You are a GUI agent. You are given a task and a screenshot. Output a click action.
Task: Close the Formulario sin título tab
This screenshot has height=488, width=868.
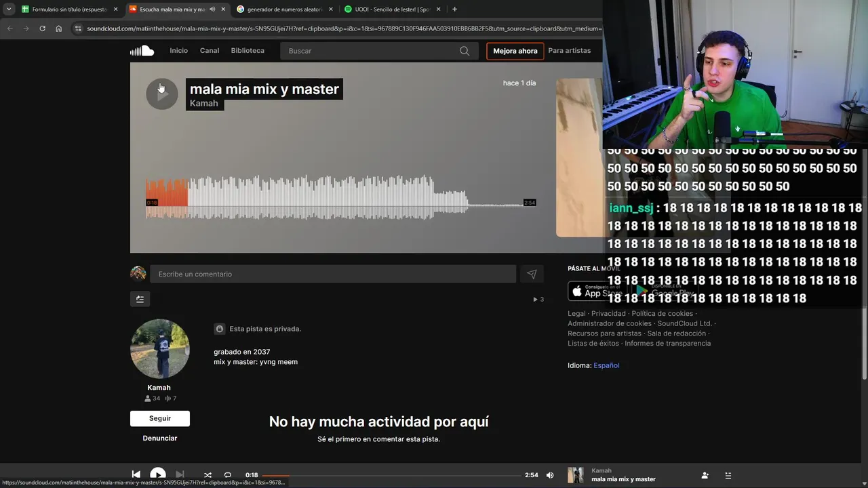(115, 9)
